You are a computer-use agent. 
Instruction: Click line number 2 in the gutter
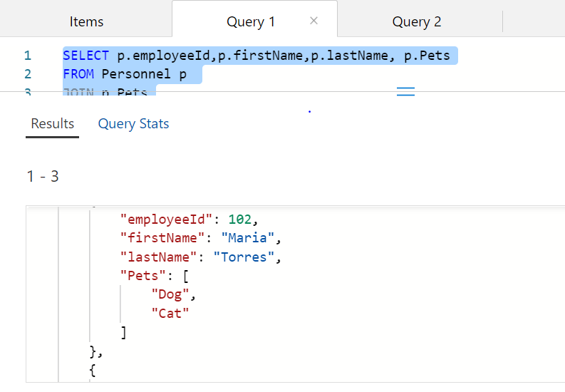(x=27, y=74)
